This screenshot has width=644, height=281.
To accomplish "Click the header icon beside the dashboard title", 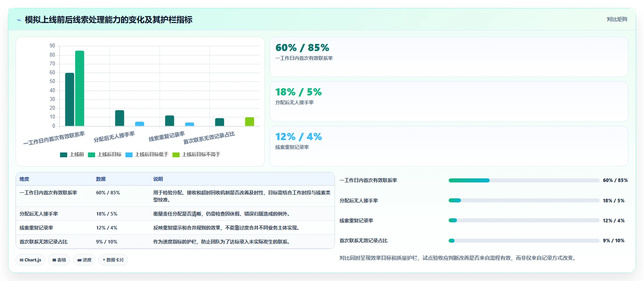I will coord(19,20).
